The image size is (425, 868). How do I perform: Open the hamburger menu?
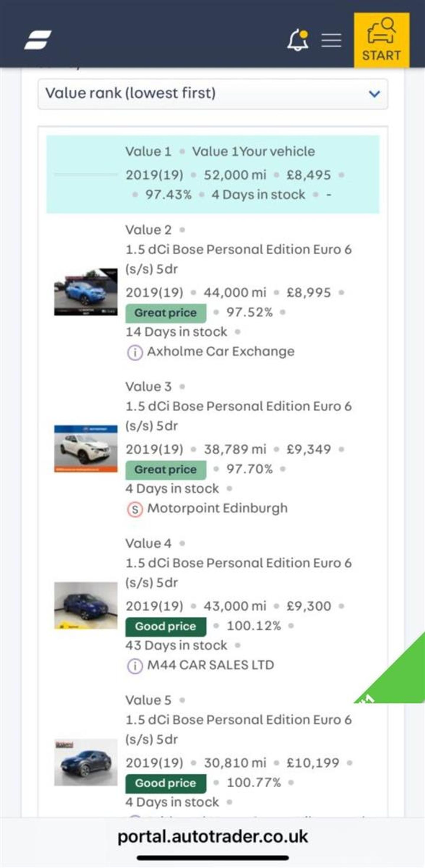331,40
